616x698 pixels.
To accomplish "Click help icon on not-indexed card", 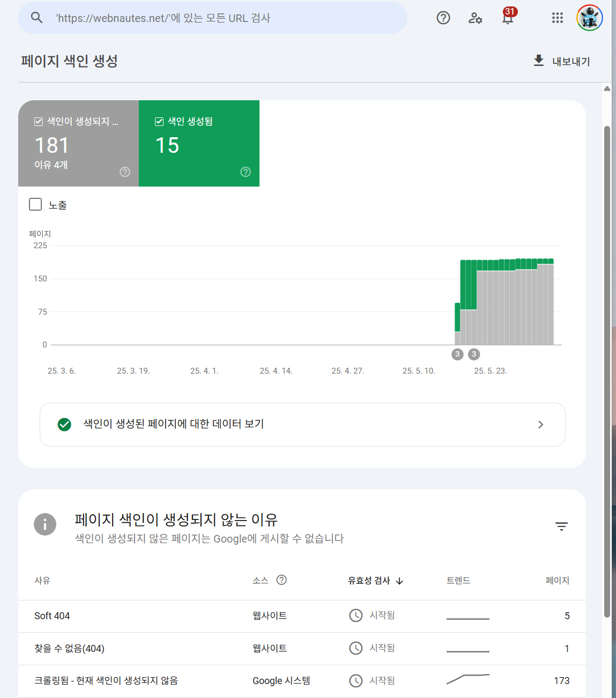I will (125, 172).
